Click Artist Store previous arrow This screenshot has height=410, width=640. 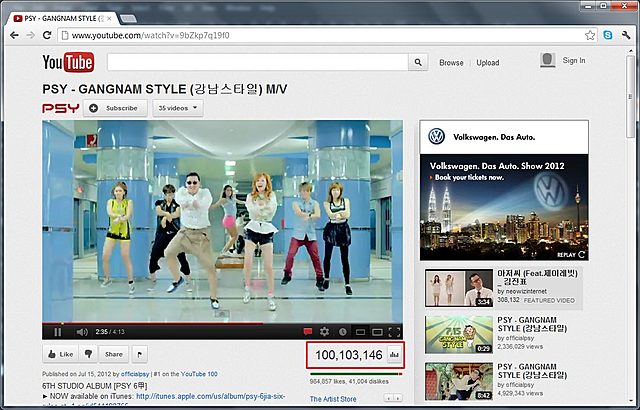pos(389,398)
